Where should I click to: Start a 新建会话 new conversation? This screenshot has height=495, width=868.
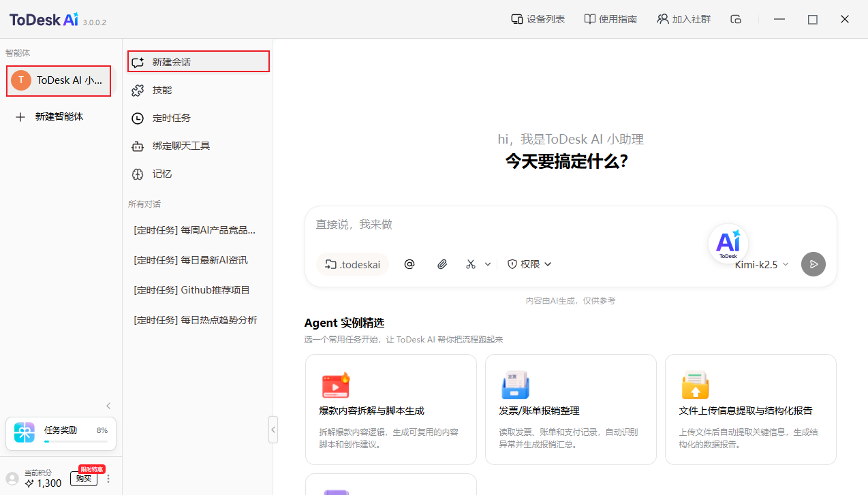199,61
